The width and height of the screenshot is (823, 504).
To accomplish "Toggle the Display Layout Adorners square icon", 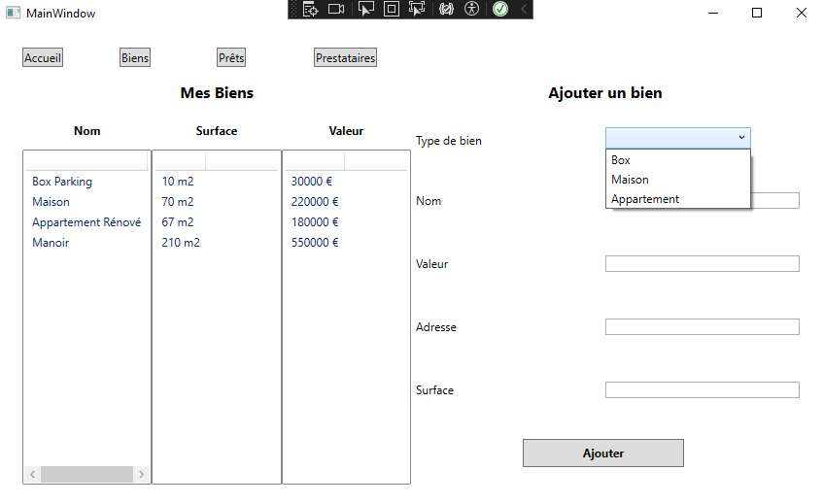I will pyautogui.click(x=392, y=9).
